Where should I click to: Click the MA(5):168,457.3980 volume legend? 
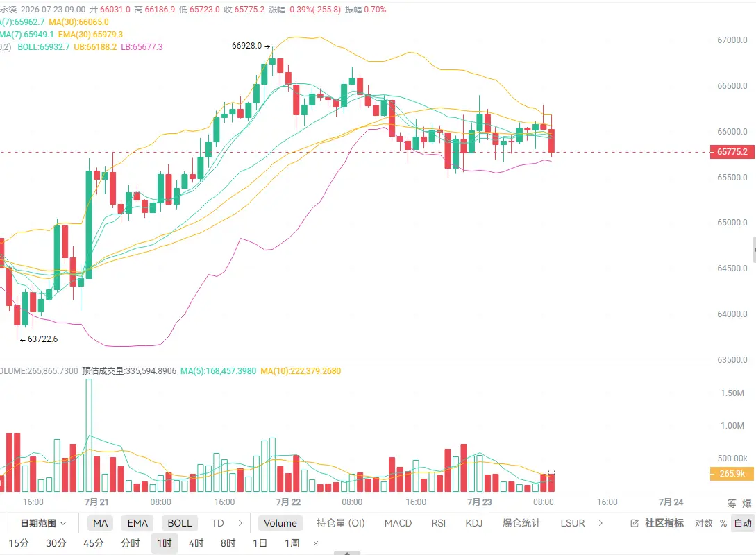(x=219, y=371)
